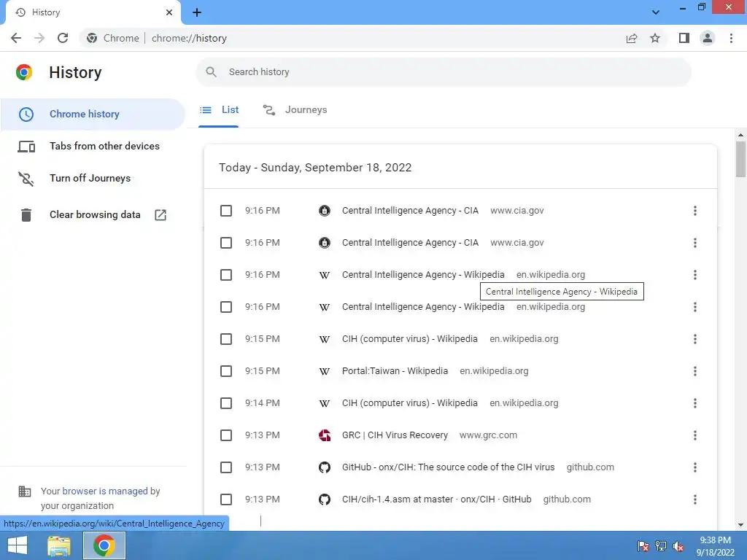Open GitHub - onx/CIH source code link
The width and height of the screenshot is (747, 560).
pyautogui.click(x=448, y=467)
